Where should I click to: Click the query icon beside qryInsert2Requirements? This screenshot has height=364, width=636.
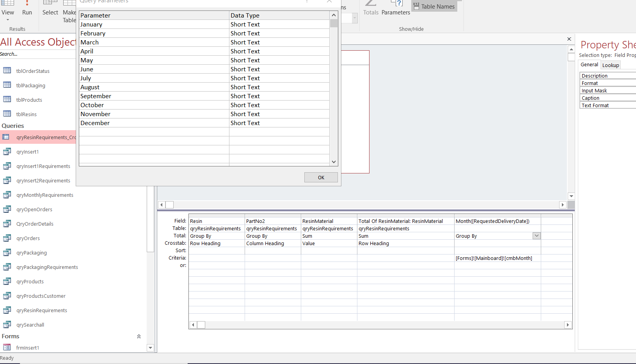point(7,180)
